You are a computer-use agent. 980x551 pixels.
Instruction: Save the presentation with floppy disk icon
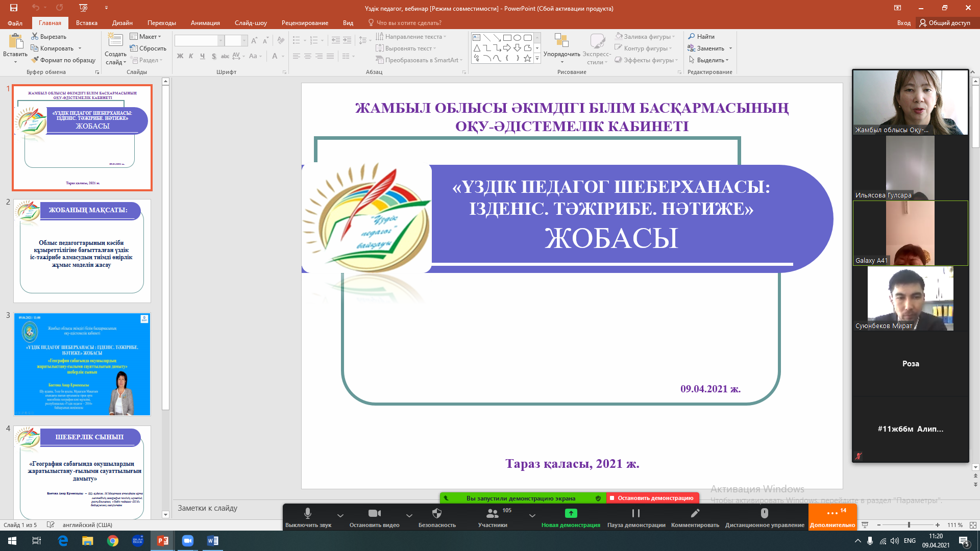pos(14,8)
